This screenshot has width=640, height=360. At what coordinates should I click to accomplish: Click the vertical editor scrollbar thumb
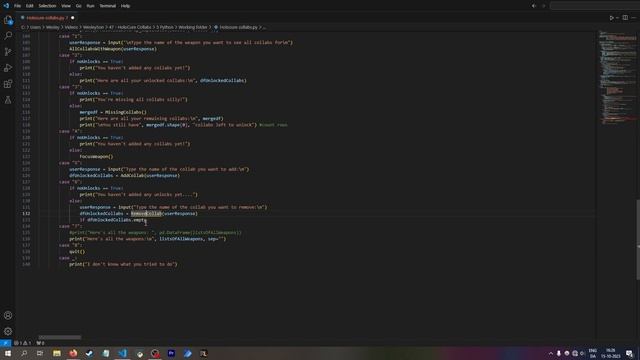[x=638, y=240]
